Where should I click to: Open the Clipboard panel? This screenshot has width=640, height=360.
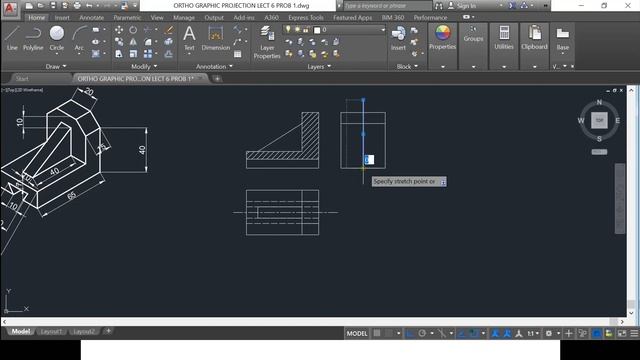click(534, 38)
